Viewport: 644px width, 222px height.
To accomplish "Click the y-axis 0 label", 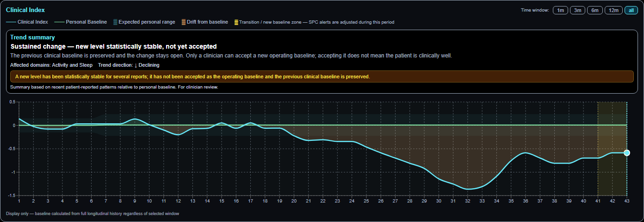I will coord(14,125).
